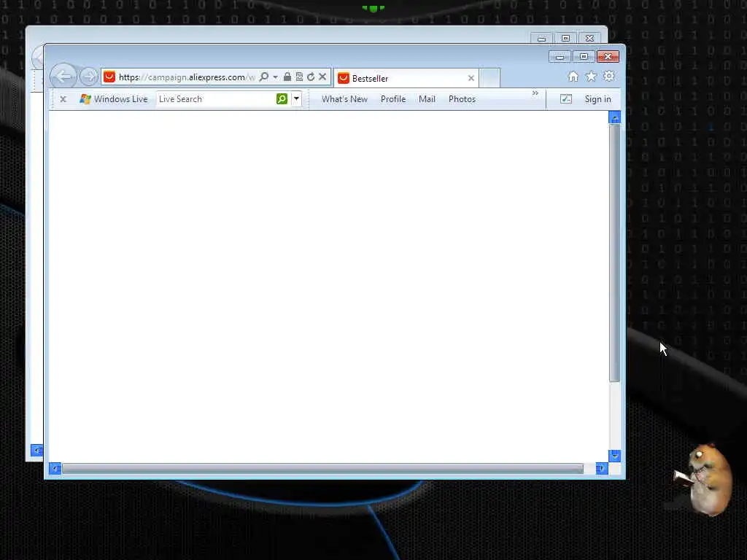Click the Windows Live logo button
747x560 pixels.
114,99
